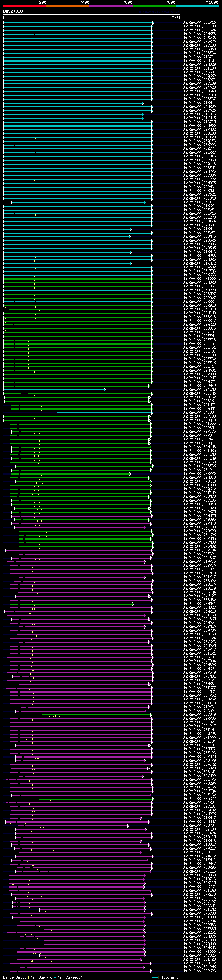Click the UniRef100_Q1XHJ4 label
222x980 pixels.
199,103
